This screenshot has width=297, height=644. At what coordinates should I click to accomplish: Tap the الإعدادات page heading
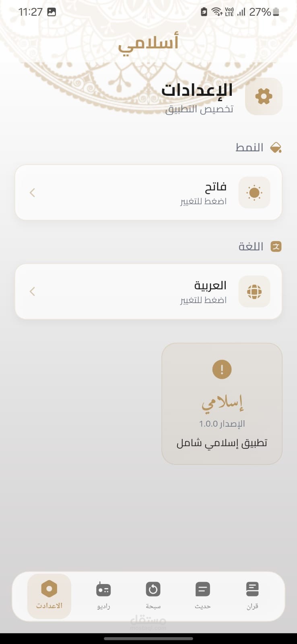pos(197,90)
